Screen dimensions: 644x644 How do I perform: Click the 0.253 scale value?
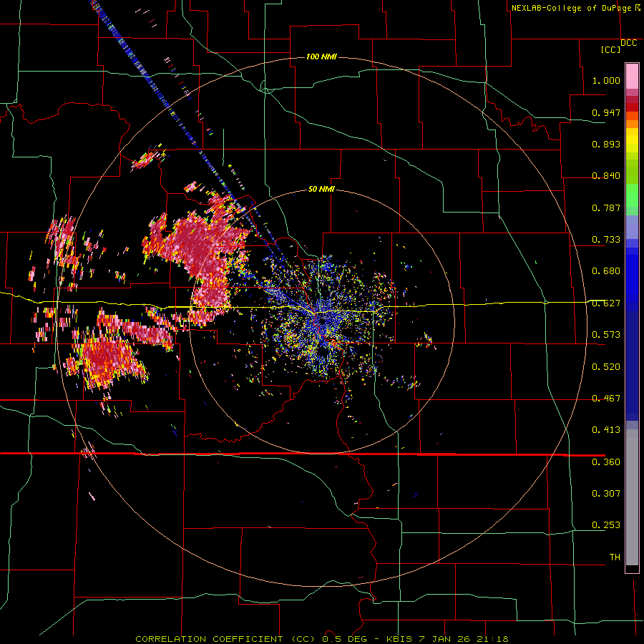tap(606, 525)
